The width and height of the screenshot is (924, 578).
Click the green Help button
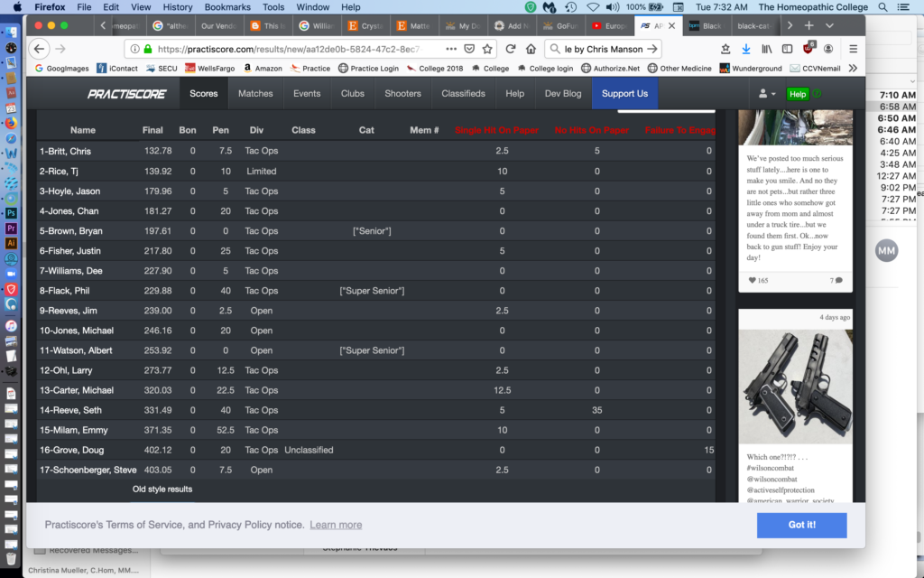798,94
